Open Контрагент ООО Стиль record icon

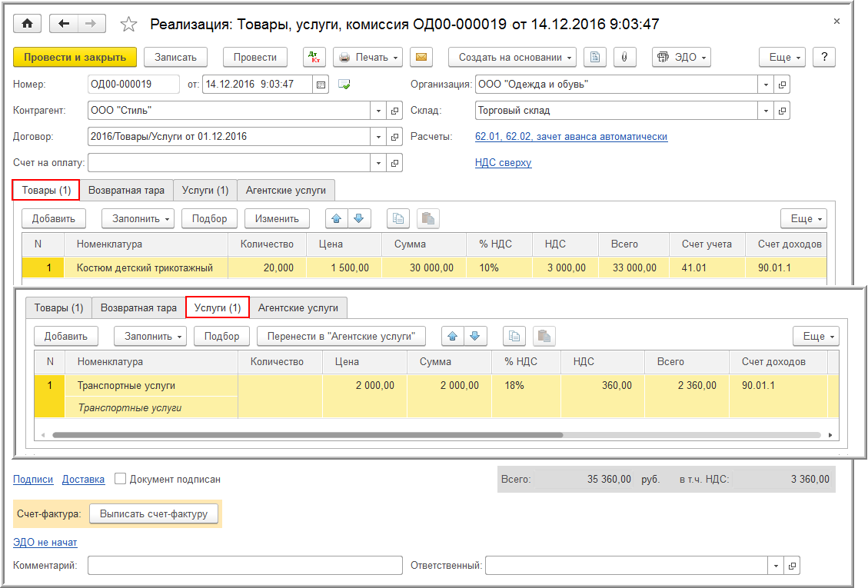(x=394, y=111)
